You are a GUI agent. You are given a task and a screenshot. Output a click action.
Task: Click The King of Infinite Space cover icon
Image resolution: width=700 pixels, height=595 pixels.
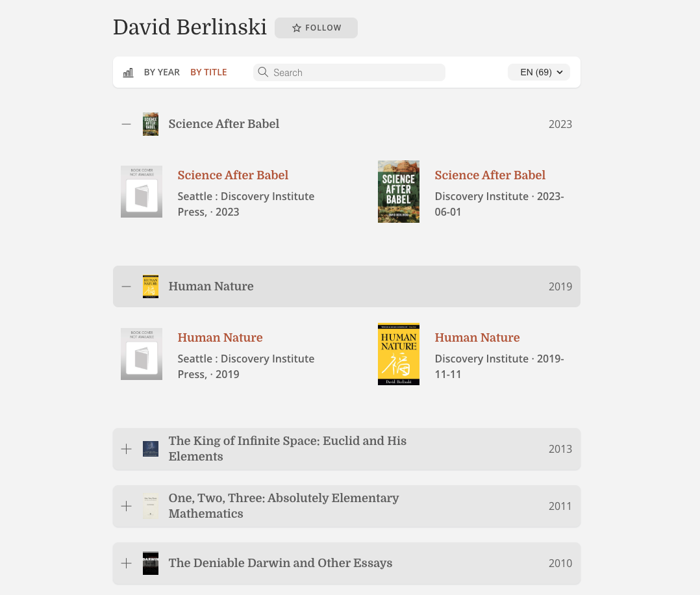pos(150,448)
